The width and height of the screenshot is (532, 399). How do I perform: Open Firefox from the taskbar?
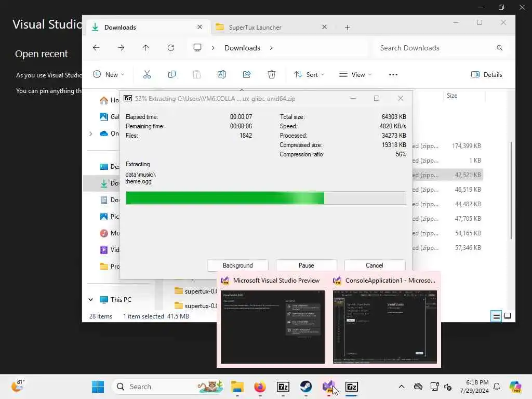tap(260, 387)
